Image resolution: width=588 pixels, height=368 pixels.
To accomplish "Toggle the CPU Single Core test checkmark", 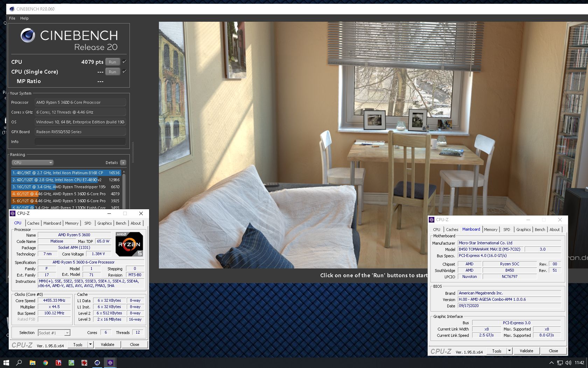I will (x=124, y=71).
